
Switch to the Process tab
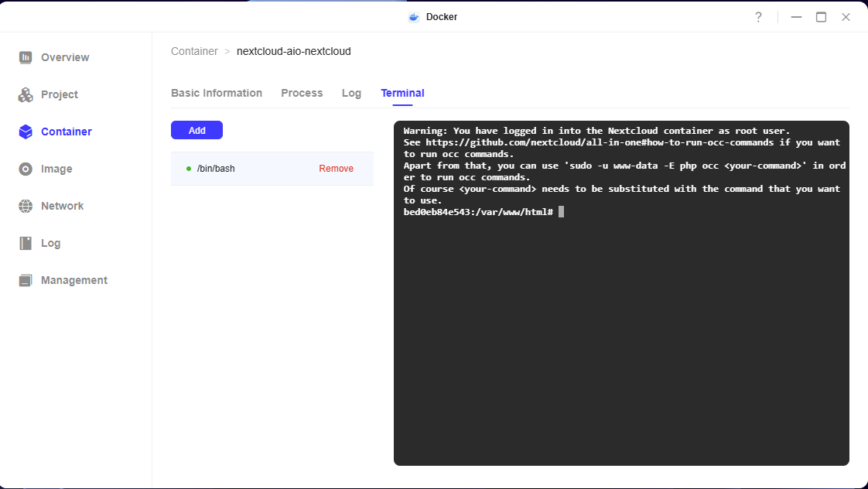[x=302, y=93]
